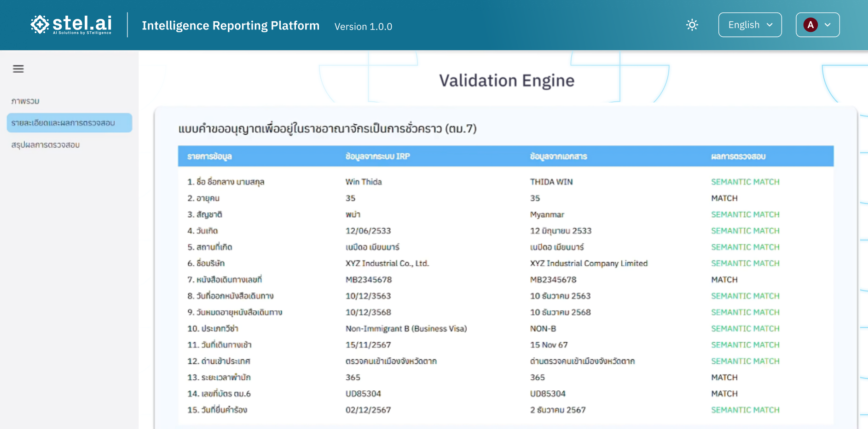Click the ข้อมูลจากระบบ IRP column header

tap(377, 157)
